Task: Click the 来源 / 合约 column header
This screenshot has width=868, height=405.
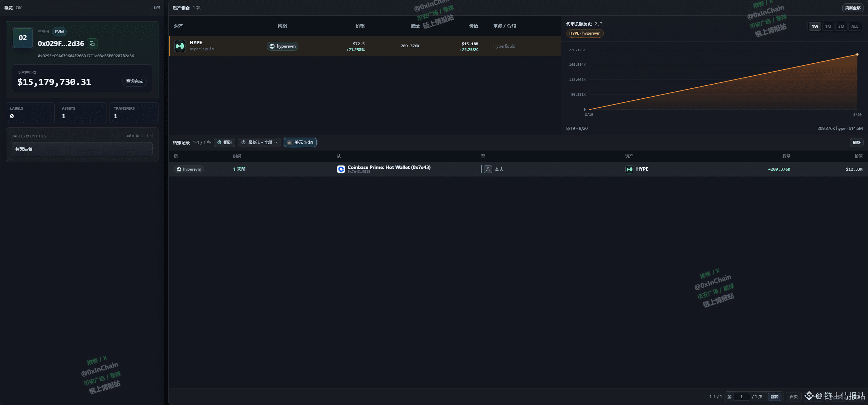Action: [505, 26]
